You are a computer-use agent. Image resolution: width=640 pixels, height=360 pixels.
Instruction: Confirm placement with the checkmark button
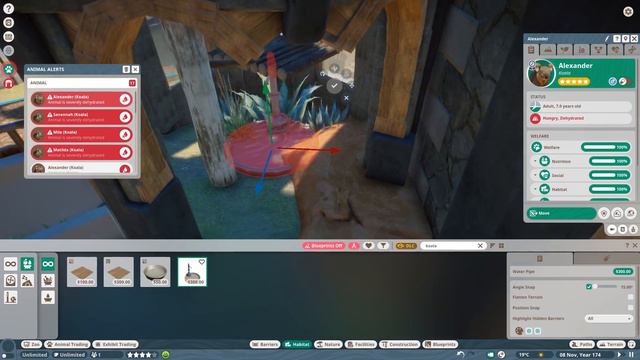(334, 86)
